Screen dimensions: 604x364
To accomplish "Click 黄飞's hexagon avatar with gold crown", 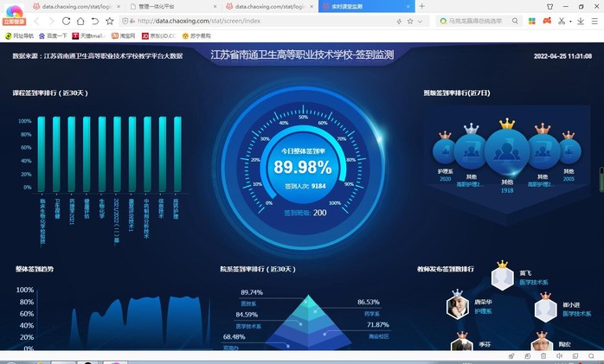I will pyautogui.click(x=503, y=278).
